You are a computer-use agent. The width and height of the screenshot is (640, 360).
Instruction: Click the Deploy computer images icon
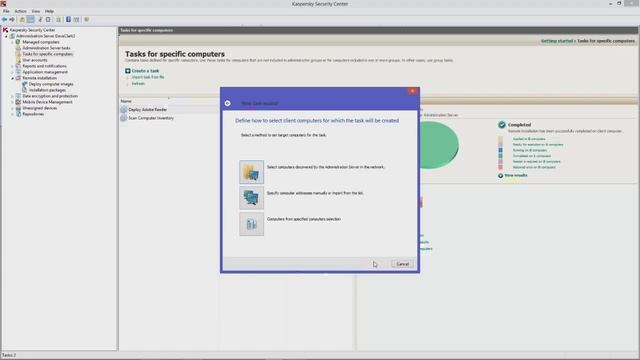(x=24, y=84)
